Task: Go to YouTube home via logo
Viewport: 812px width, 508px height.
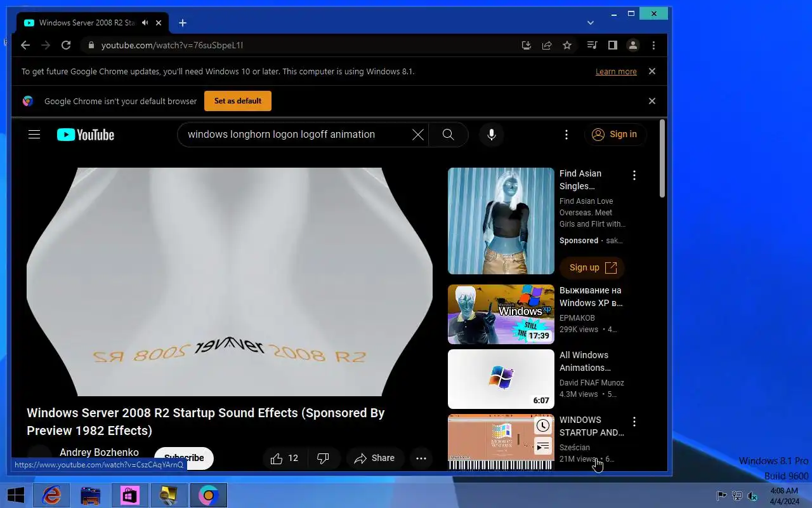Action: [x=86, y=135]
